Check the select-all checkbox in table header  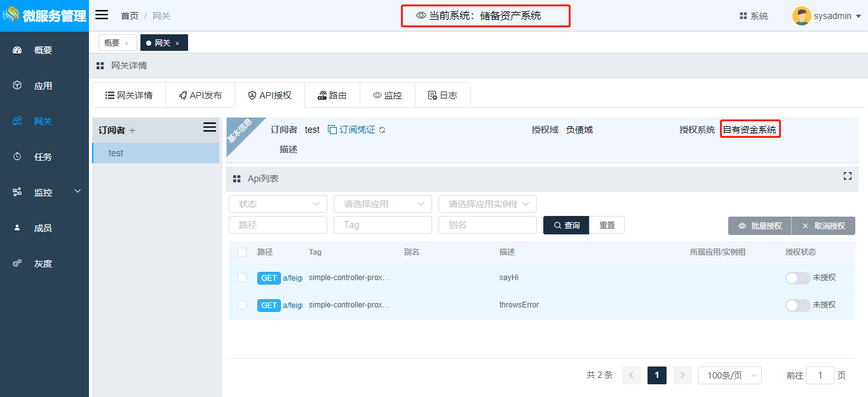242,252
